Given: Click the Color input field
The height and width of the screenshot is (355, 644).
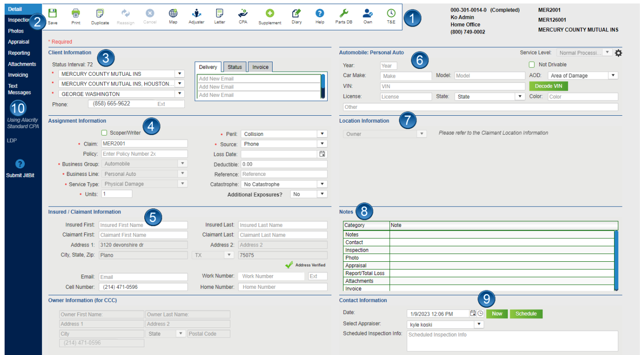Looking at the screenshot, I should click(583, 96).
